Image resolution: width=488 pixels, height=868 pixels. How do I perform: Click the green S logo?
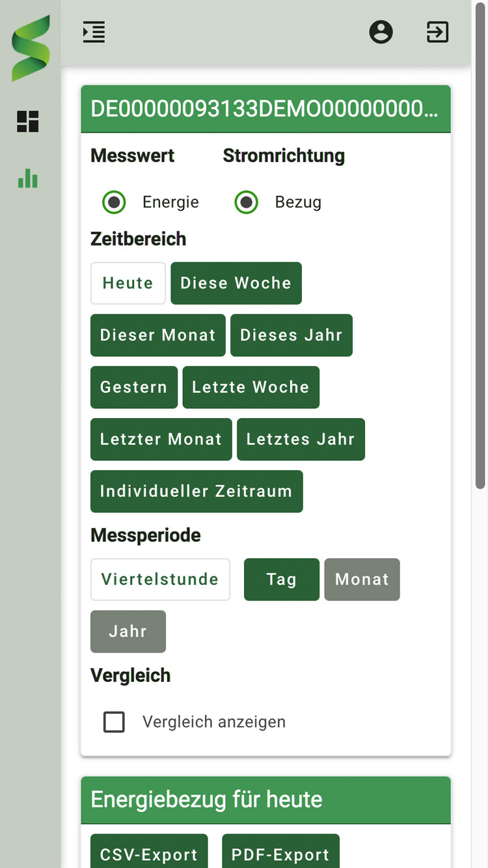[31, 49]
